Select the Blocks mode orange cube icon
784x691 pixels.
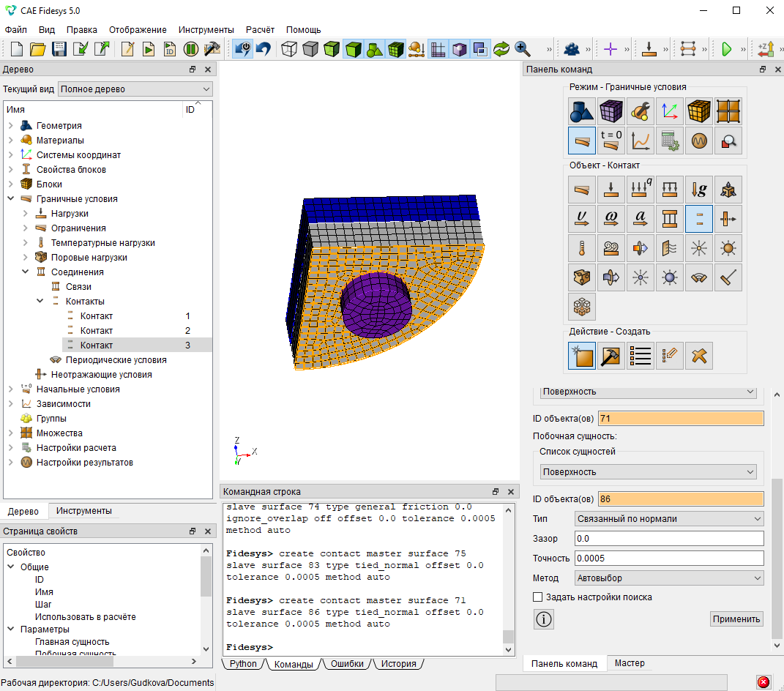click(698, 111)
